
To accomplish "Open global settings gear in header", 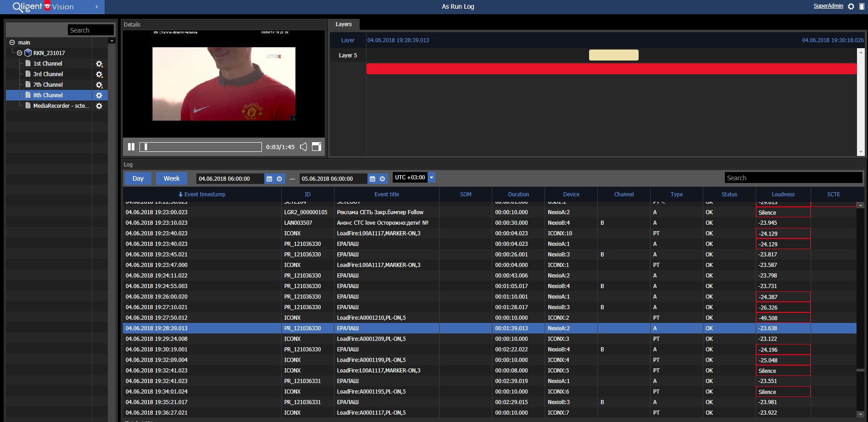I will coord(851,6).
